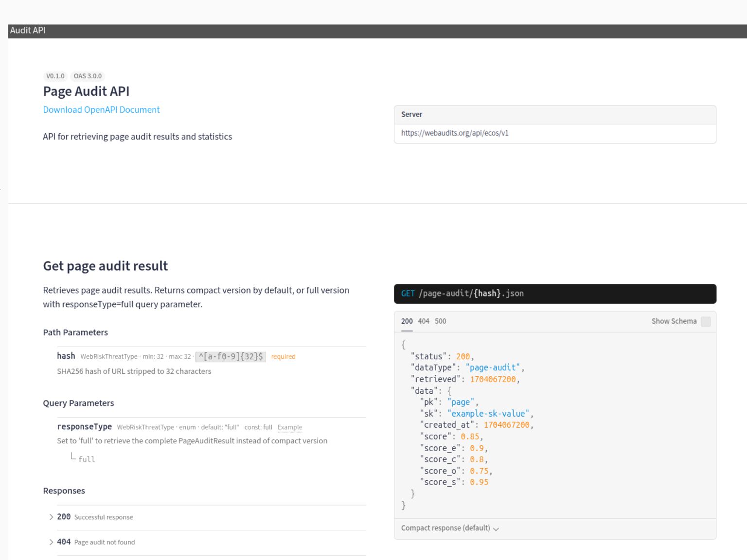Click the responseType query parameter name
Image resolution: width=747 pixels, height=560 pixels.
84,426
